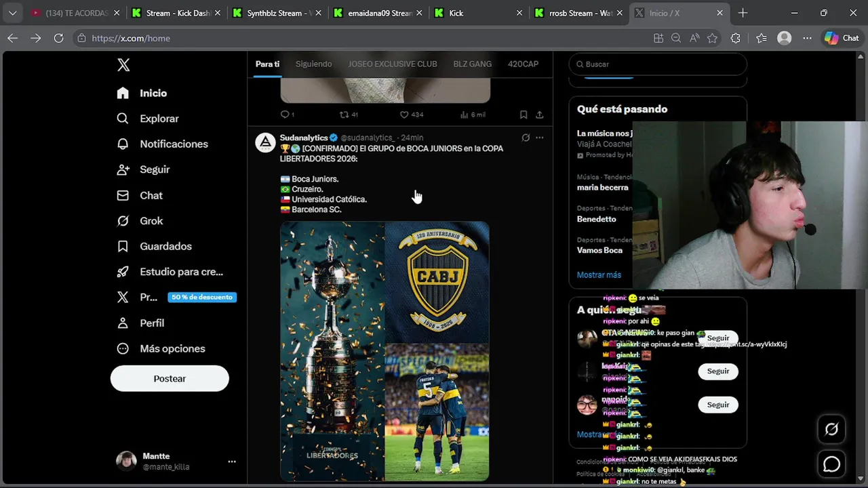The image size is (868, 488).
Task: Open Seguir in sidebar
Action: point(143,169)
